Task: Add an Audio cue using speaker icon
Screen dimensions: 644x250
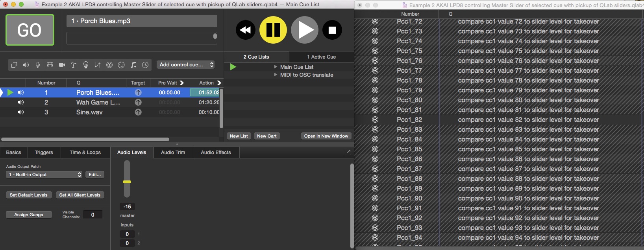Action: [x=26, y=65]
